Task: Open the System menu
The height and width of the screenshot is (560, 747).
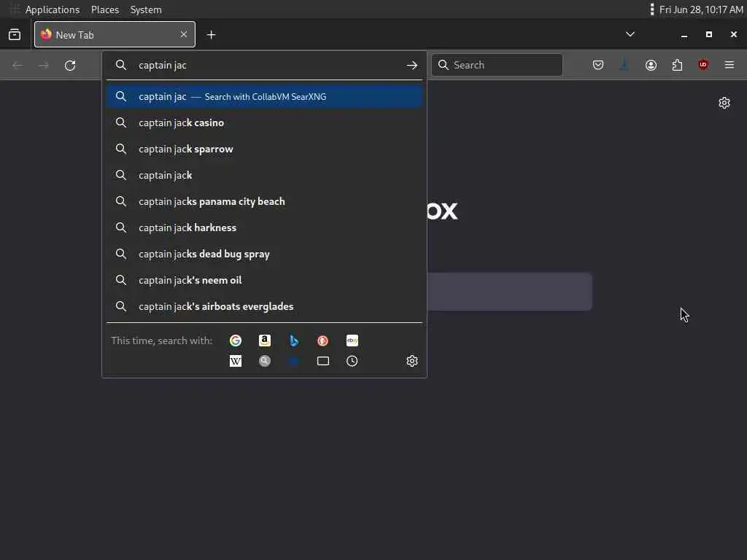Action: tap(146, 9)
